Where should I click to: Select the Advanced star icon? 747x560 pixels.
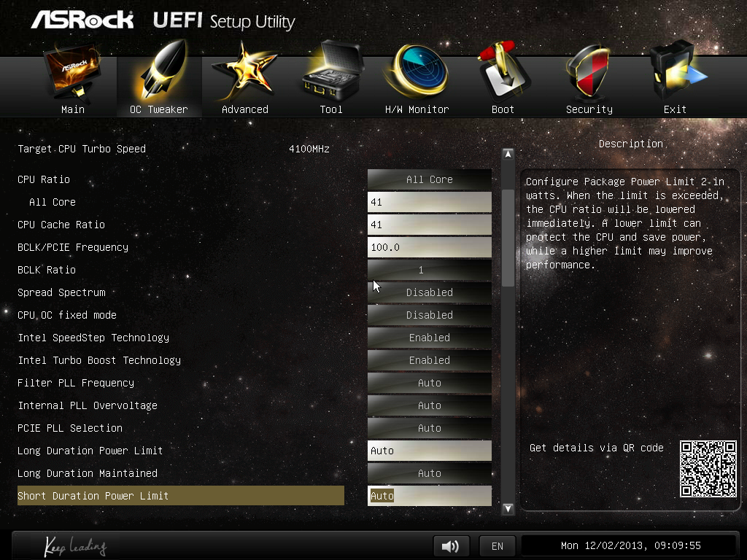pos(244,73)
